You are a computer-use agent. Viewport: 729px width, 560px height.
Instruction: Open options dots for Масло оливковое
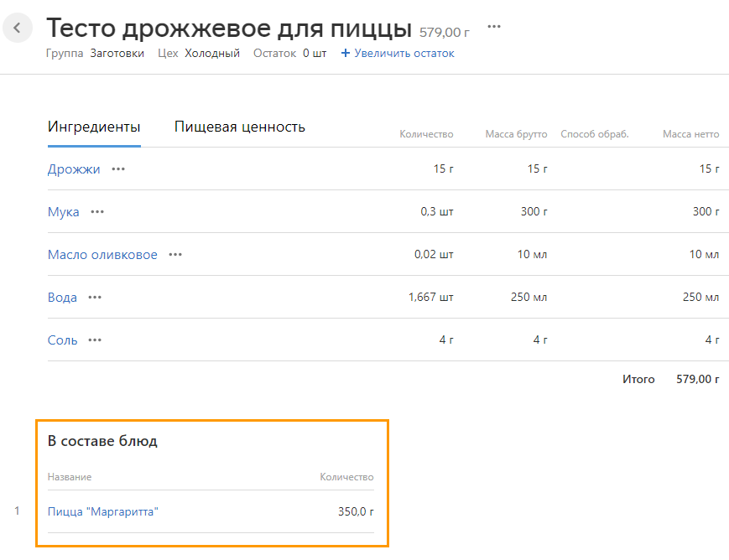point(175,255)
